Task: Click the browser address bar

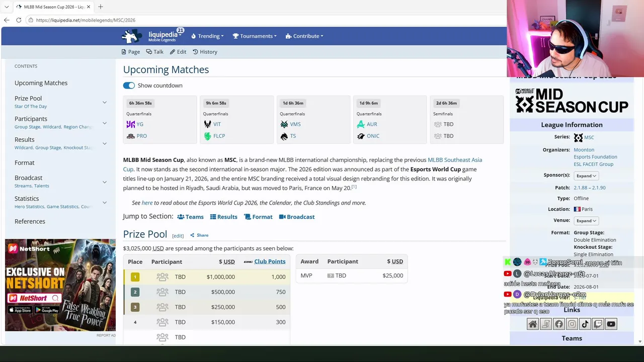Action: 267,20
